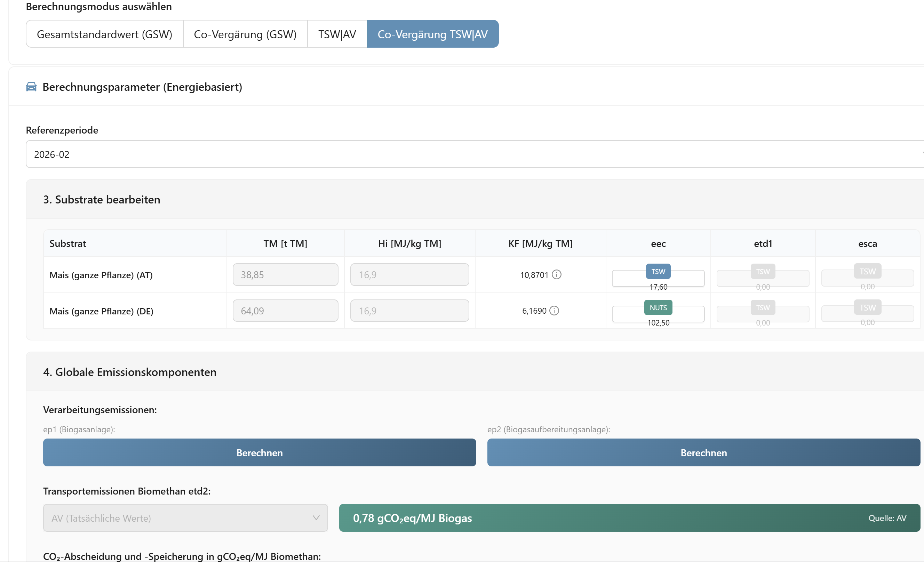Click TM field with 38,85 for Mais (AT)
Image resolution: width=924 pixels, height=562 pixels.
[x=285, y=275]
